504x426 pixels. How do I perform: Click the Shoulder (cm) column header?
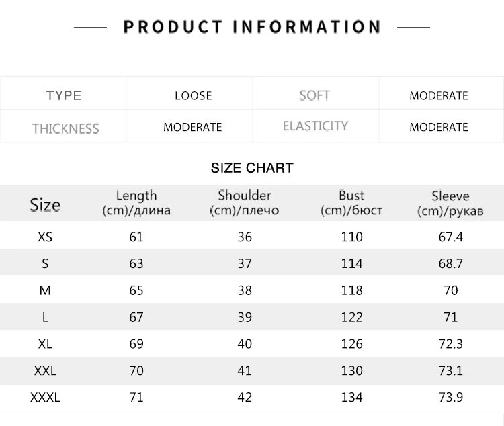coord(245,202)
